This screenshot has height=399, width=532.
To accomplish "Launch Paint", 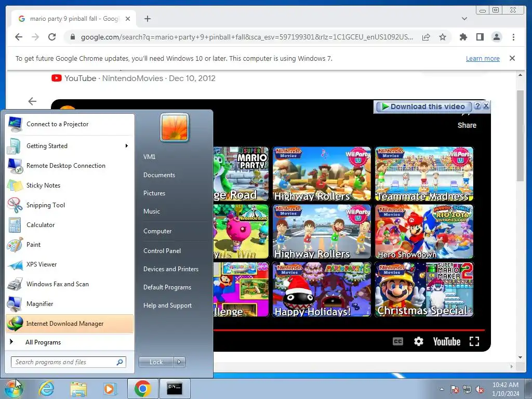I will point(70,245).
